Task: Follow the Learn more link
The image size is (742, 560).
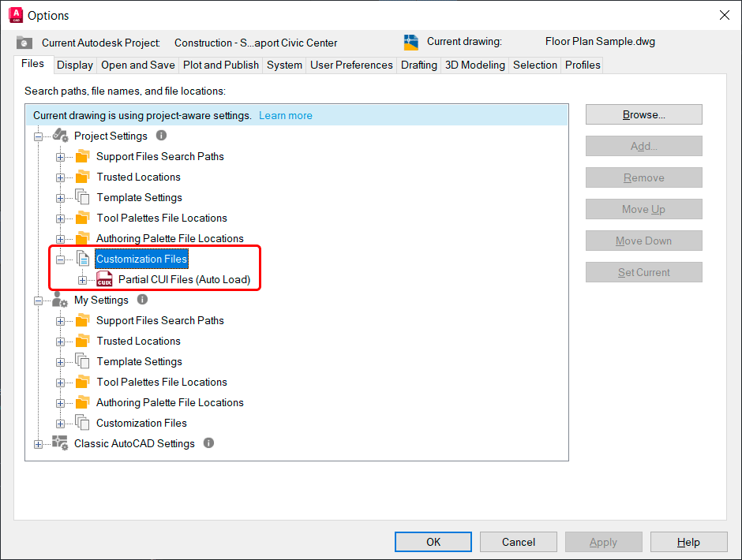Action: point(285,115)
